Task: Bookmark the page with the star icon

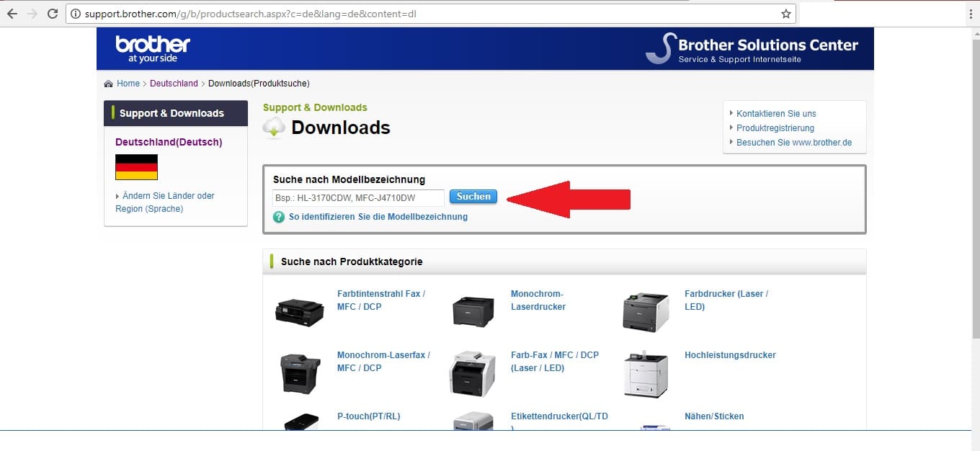Action: (786, 14)
